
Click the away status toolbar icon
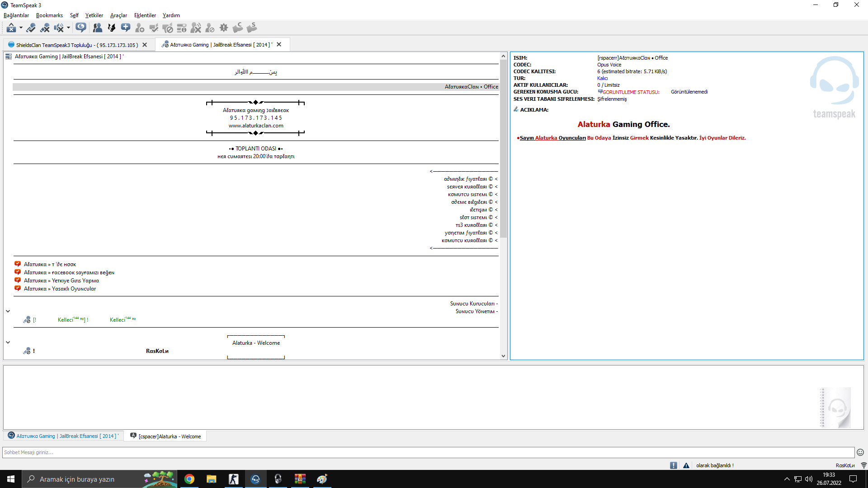pyautogui.click(x=11, y=28)
